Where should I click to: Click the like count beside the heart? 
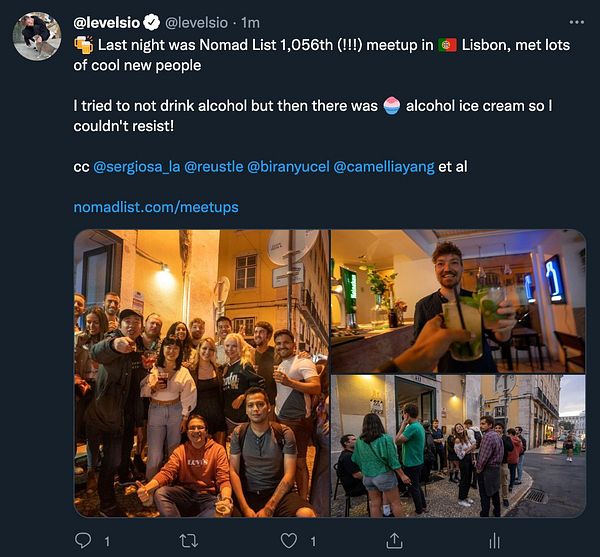point(313,541)
